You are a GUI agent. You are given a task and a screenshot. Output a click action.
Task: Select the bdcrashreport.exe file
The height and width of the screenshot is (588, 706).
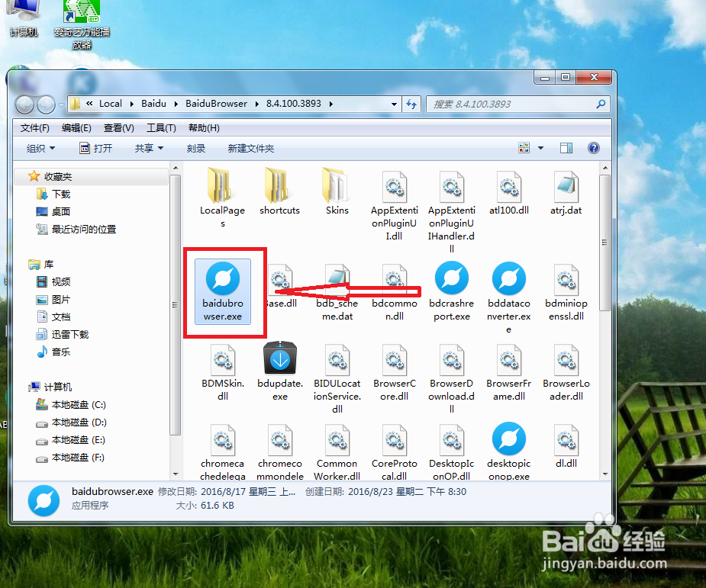point(452,291)
